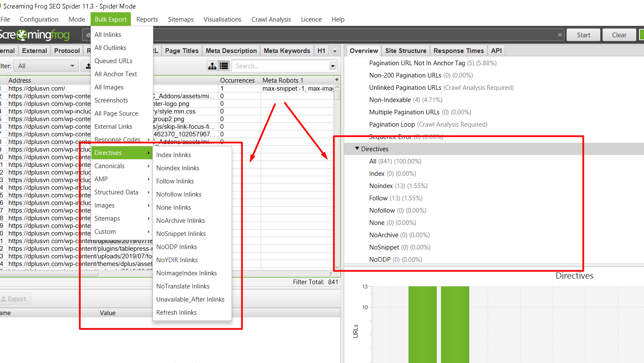
Task: Switch to the External tab
Action: 34,51
